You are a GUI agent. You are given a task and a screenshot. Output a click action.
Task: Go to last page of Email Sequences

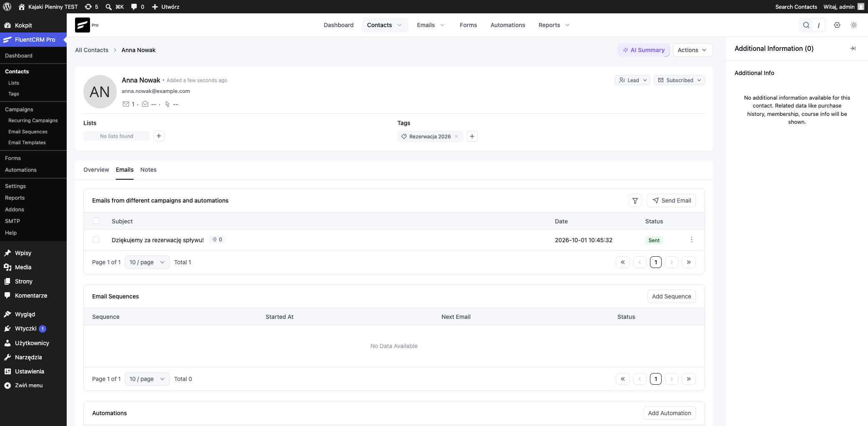tap(689, 379)
